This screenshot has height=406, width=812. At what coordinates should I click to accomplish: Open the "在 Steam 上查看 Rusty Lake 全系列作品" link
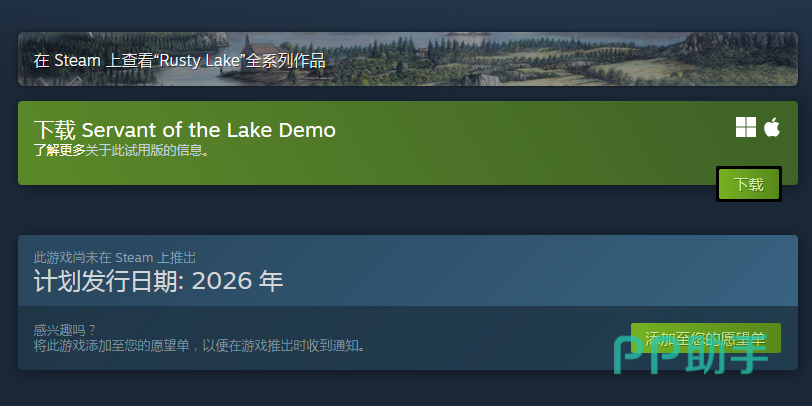click(x=179, y=61)
